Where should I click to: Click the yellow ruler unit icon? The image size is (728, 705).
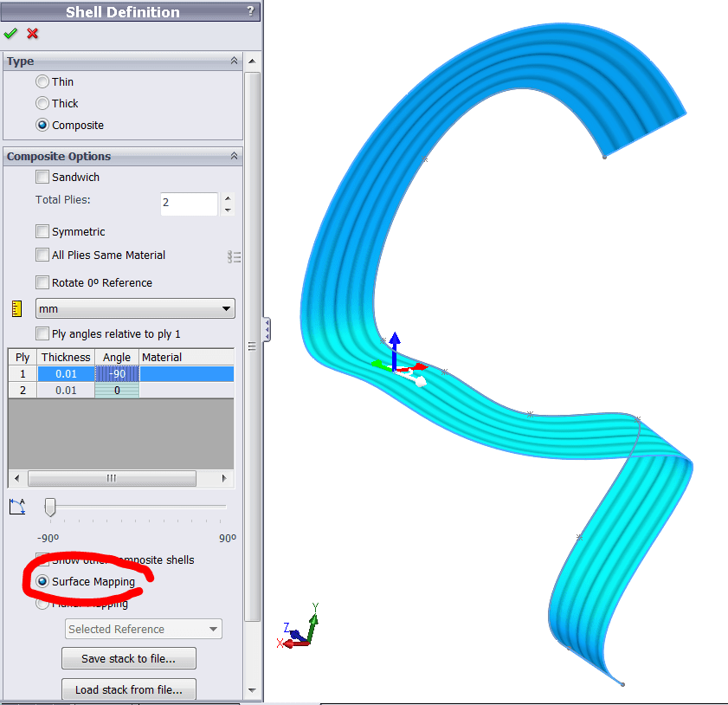pyautogui.click(x=17, y=309)
